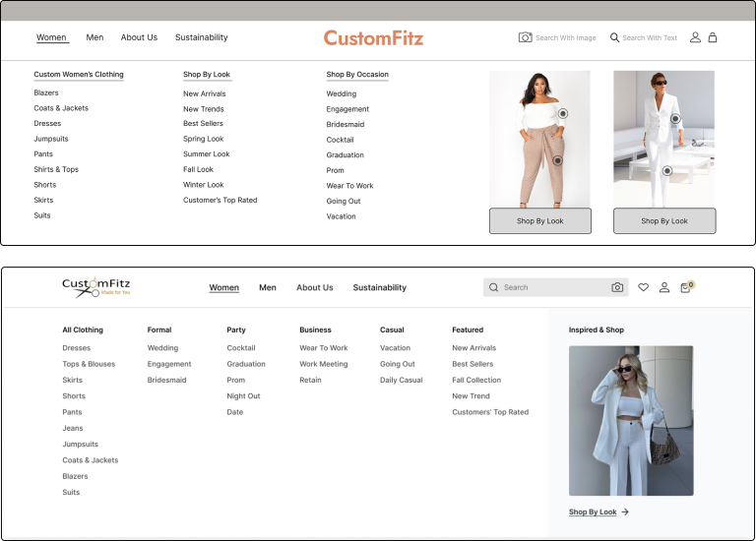Click the magnifier icon beside Search With Text
The height and width of the screenshot is (541, 756).
pos(614,37)
